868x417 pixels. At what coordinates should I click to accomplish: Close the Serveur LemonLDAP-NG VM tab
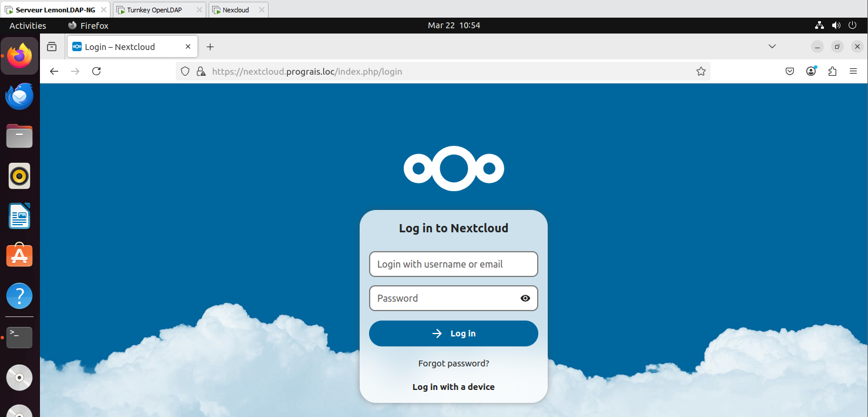(x=103, y=10)
